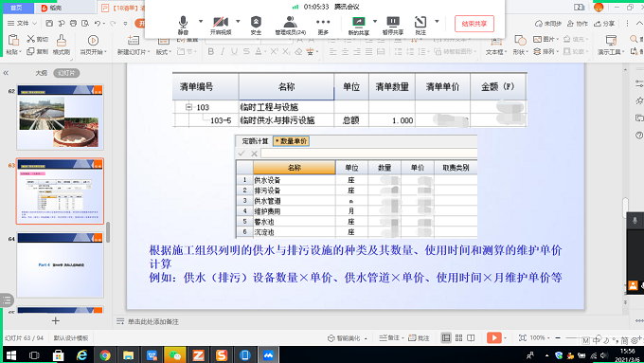Toggle bold text formatting
The image size is (644, 363).
210,52
